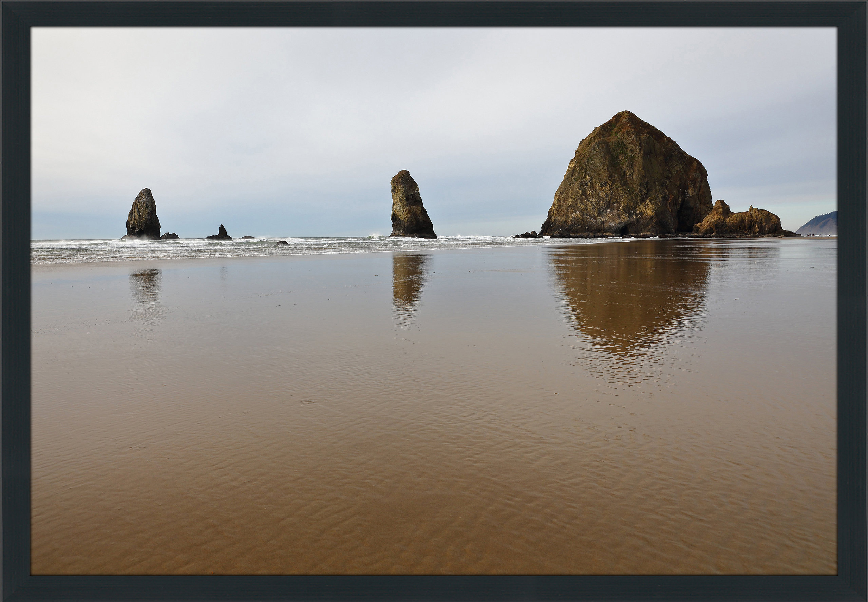Screen dimensions: 868x602
Task: Click the low rocks left of Haystack Rock base
Action: (526, 235)
